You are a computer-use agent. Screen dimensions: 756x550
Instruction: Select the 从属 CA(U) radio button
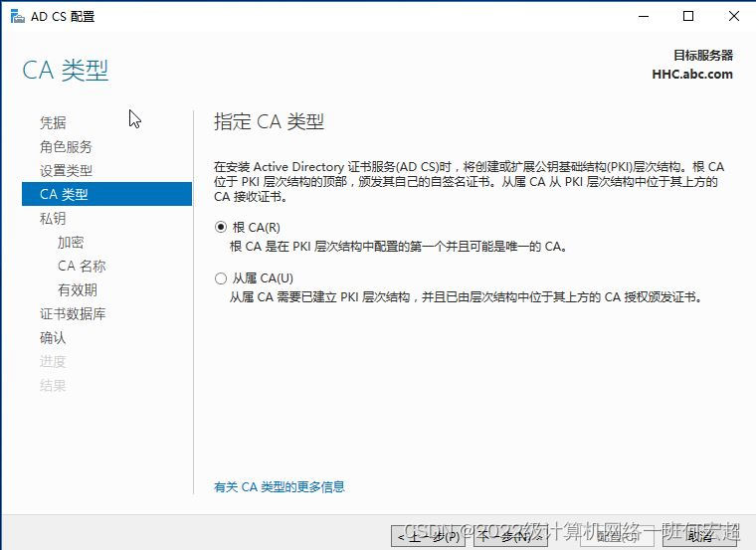point(221,278)
